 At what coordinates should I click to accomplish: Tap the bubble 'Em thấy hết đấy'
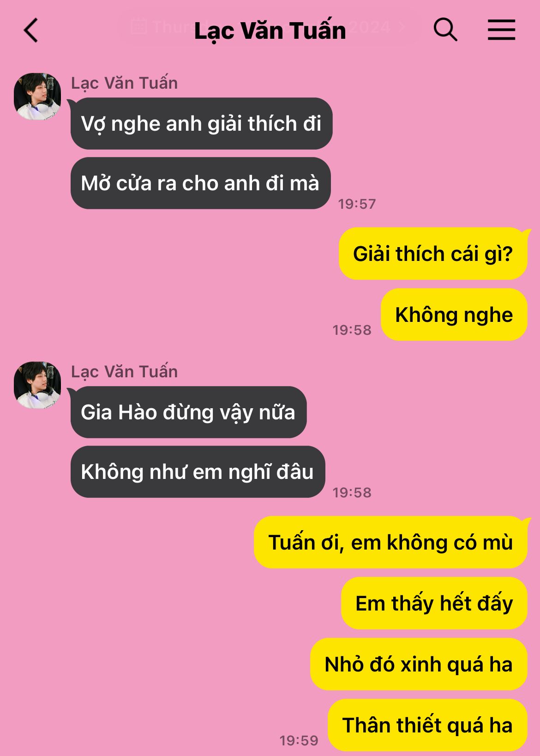tap(434, 603)
